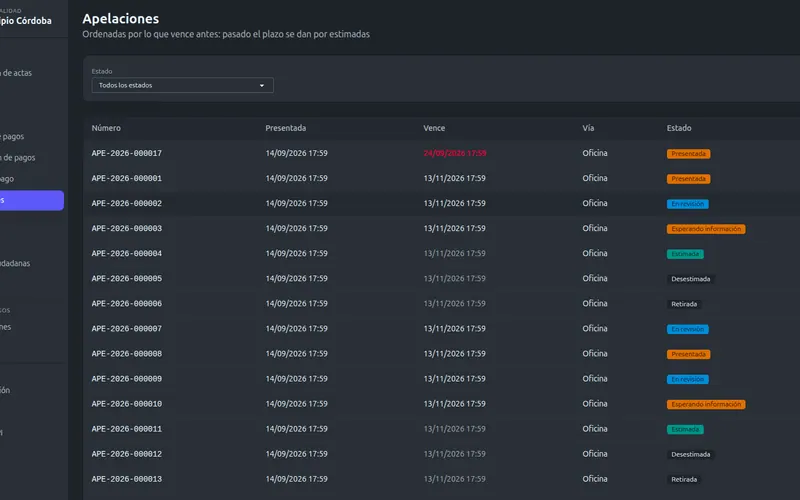Viewport: 800px width, 500px height.
Task: Open appeal APE-2026-000017
Action: point(127,153)
